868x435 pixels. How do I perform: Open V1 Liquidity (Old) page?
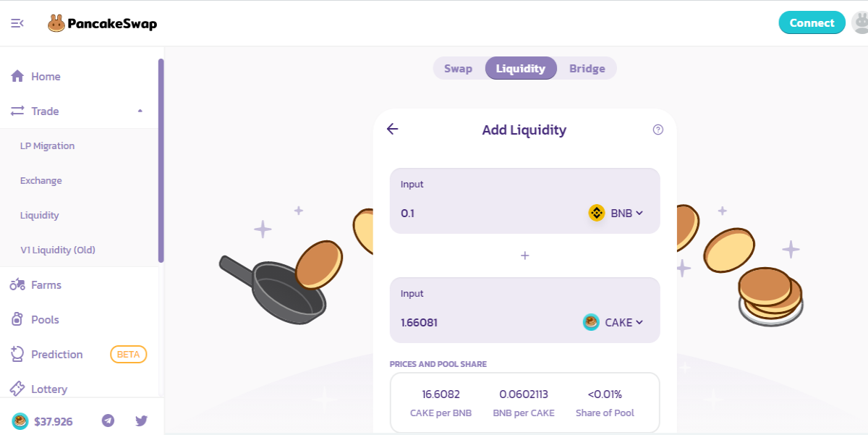coord(58,250)
